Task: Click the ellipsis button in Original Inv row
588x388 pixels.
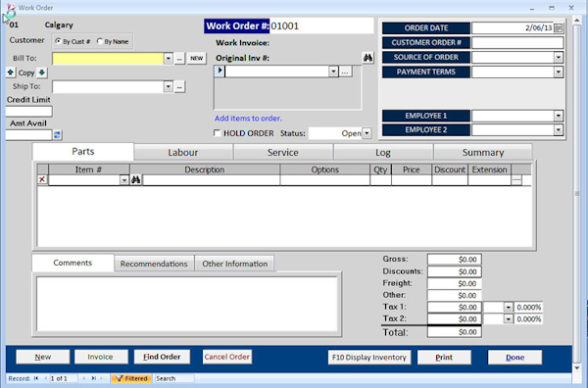Action: (345, 72)
